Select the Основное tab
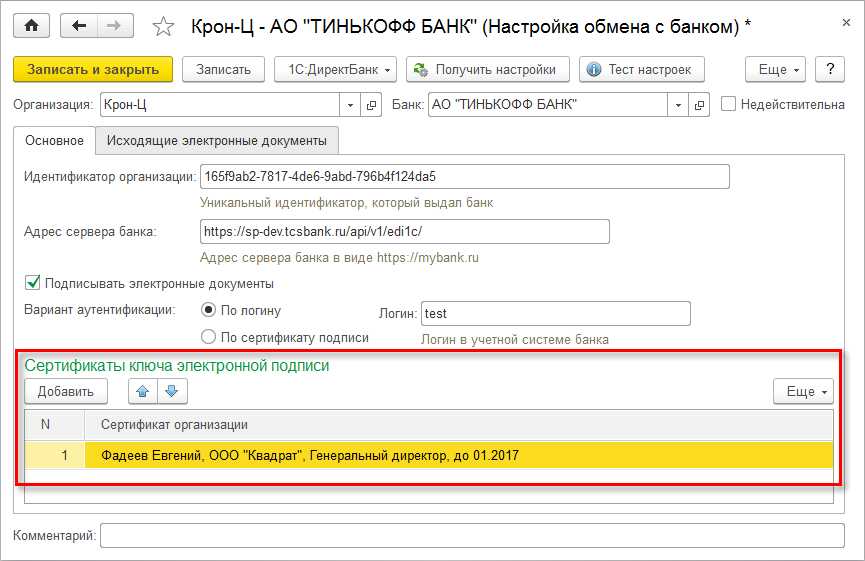865x561 pixels. coord(54,141)
